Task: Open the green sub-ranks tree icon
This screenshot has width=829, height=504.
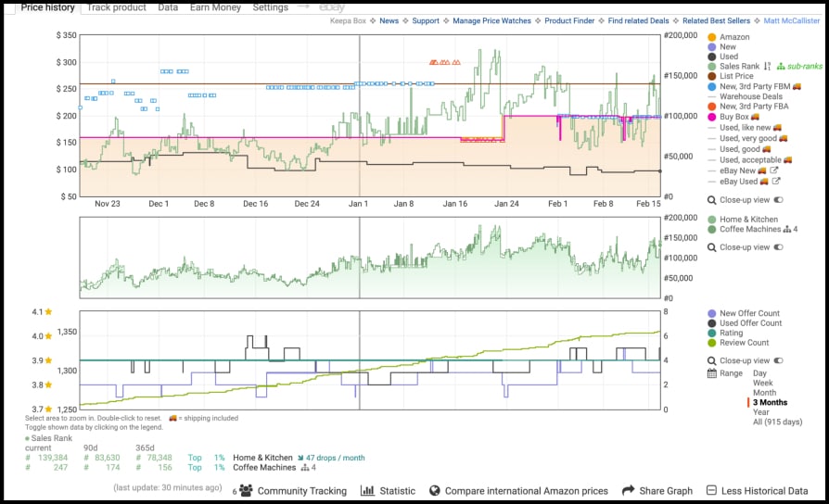Action: click(781, 66)
